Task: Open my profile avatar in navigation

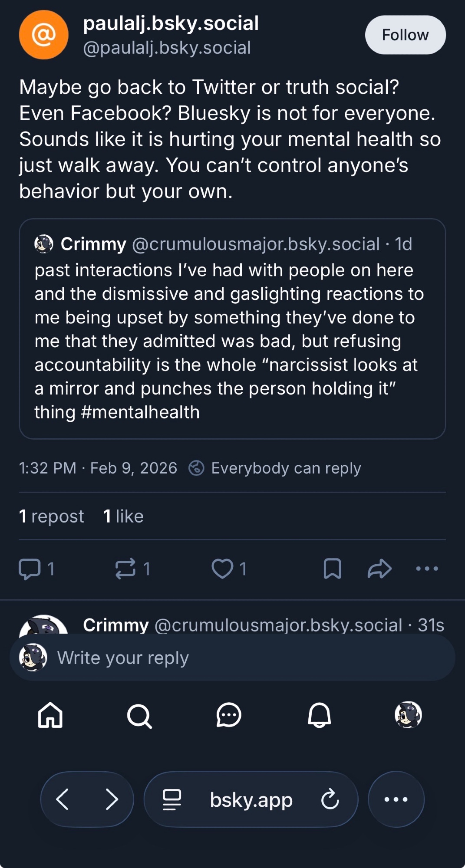Action: (x=408, y=714)
